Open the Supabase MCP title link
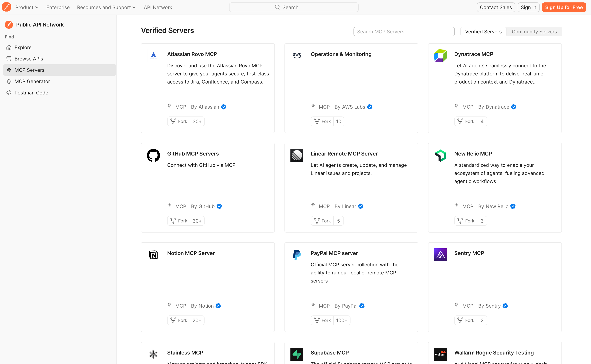Screen dimensions: 591x364 click(x=330, y=352)
